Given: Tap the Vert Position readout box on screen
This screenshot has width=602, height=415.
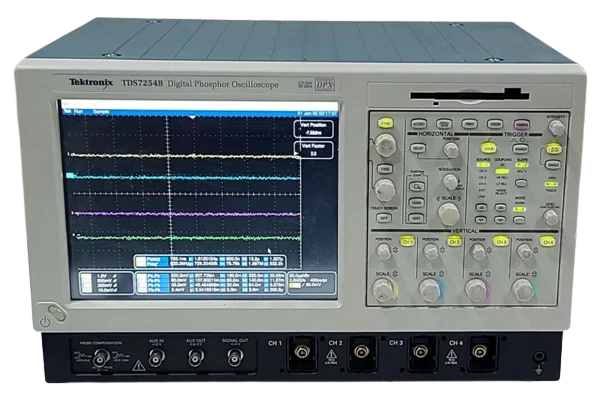Looking at the screenshot, I should pos(314,129).
